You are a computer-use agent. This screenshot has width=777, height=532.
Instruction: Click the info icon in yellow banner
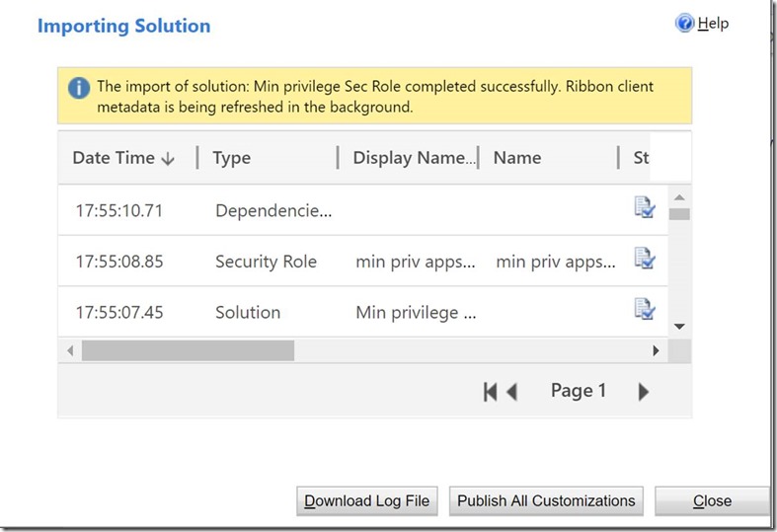click(79, 87)
